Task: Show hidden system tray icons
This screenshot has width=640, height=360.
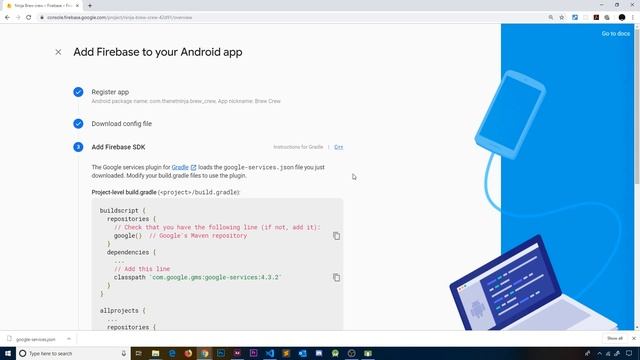Action: (599, 353)
